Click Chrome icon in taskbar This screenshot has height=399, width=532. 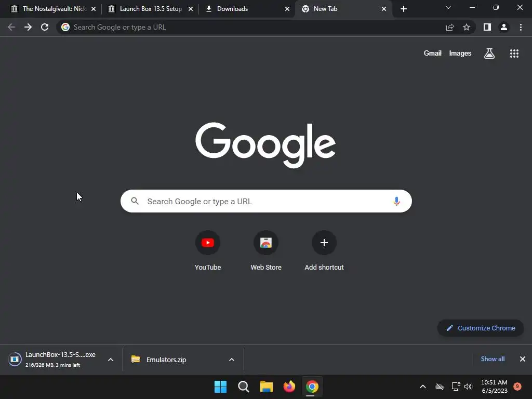(x=312, y=387)
